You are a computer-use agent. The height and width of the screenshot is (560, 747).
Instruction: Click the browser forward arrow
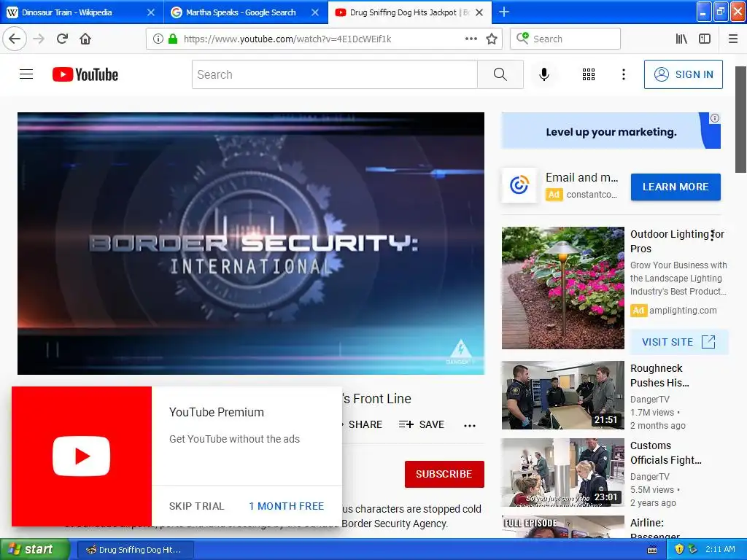click(x=39, y=39)
